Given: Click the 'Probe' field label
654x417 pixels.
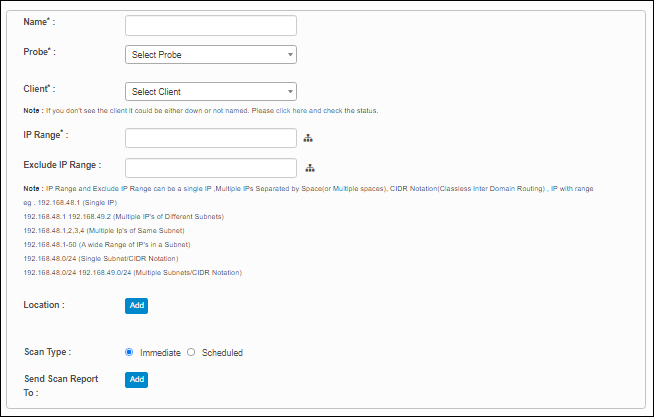Looking at the screenshot, I should [x=39, y=50].
